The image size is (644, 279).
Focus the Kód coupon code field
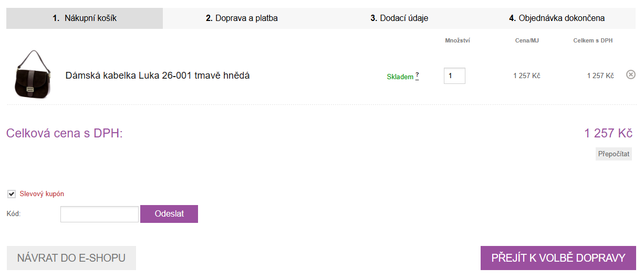99,214
